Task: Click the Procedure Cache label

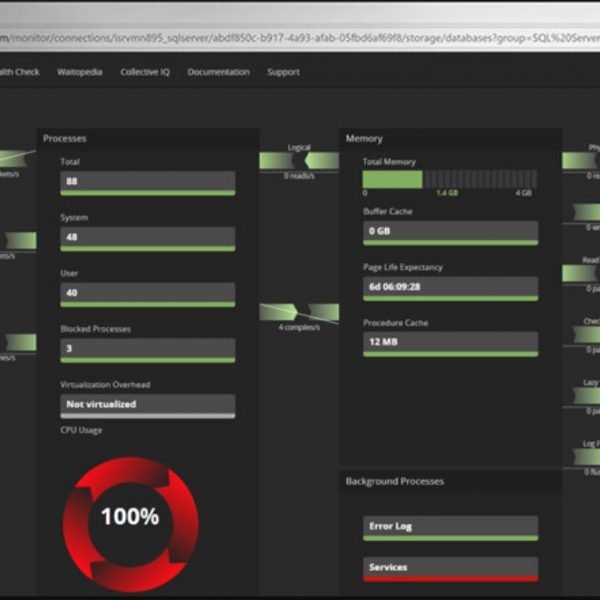Action: pos(396,323)
